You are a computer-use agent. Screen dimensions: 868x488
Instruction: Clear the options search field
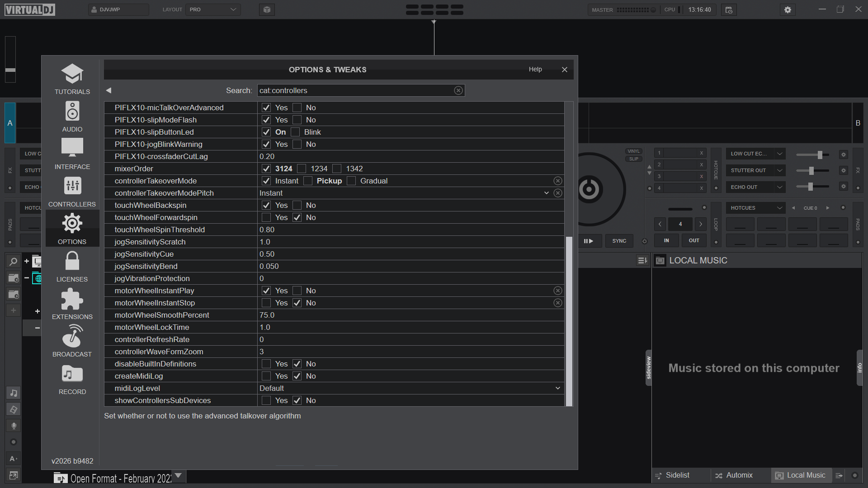point(458,90)
